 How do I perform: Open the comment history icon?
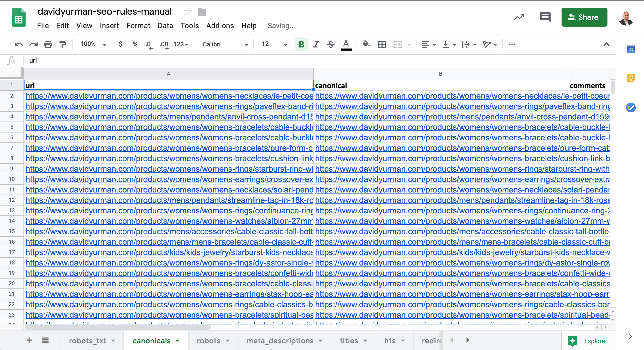[545, 17]
